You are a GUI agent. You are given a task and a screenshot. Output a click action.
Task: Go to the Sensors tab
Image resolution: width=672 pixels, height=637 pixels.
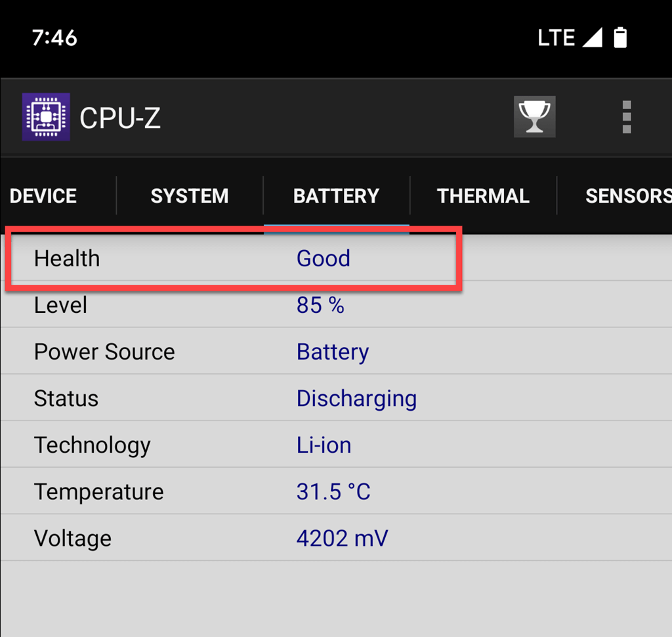627,196
